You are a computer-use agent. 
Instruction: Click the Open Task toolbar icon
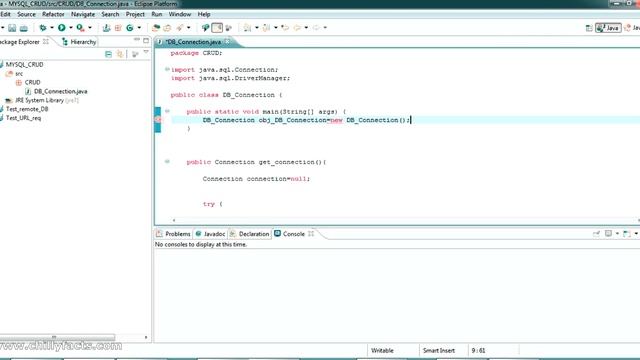click(167, 28)
